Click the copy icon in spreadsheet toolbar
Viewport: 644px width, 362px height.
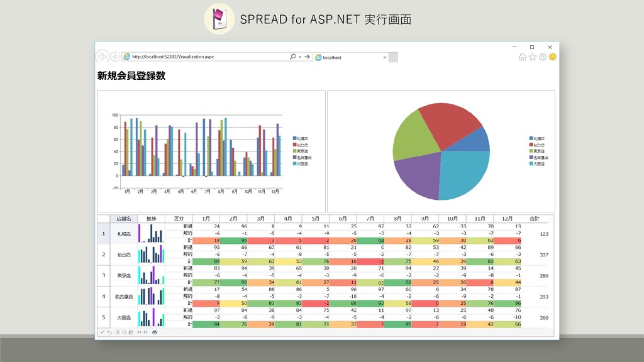tap(124, 332)
